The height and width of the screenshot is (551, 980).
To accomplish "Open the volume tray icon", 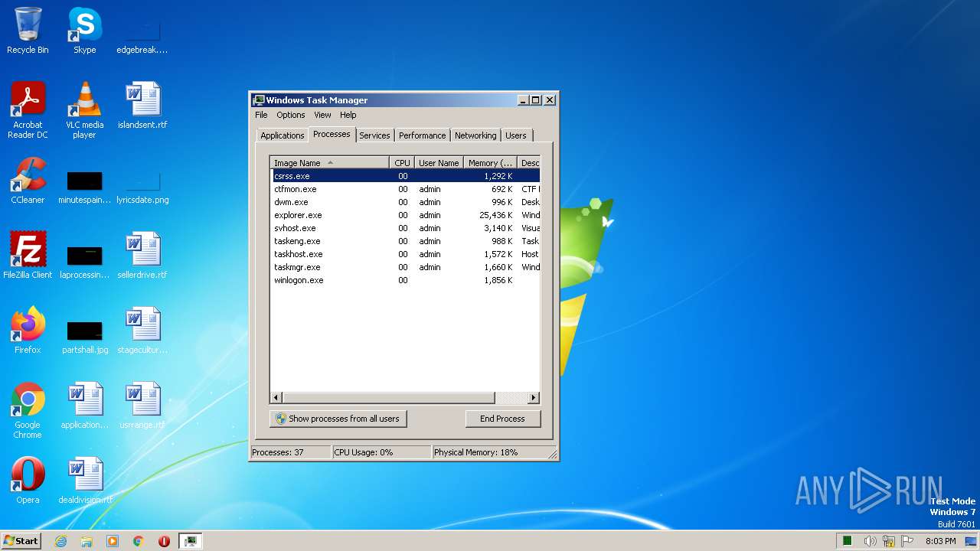I will point(871,541).
